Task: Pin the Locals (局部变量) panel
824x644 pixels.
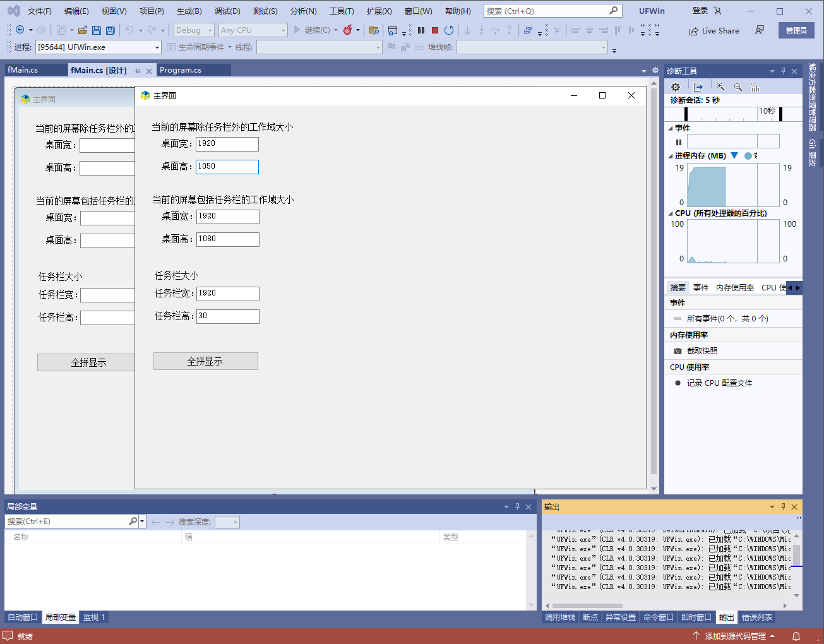Action: 517,506
